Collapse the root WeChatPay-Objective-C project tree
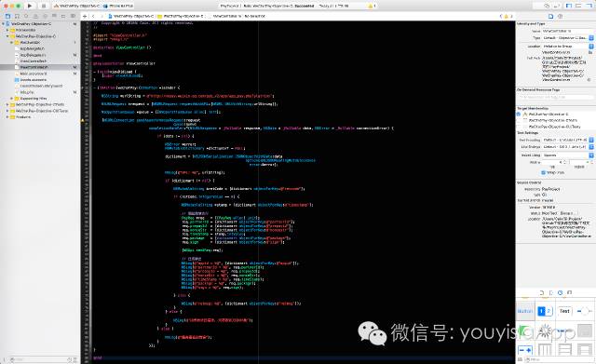This screenshot has height=364, width=596. (4, 23)
